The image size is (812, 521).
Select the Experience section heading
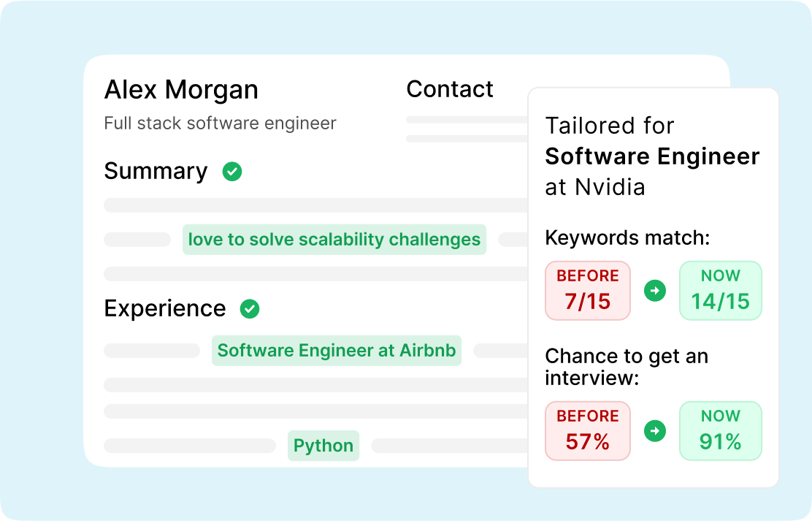(x=165, y=309)
